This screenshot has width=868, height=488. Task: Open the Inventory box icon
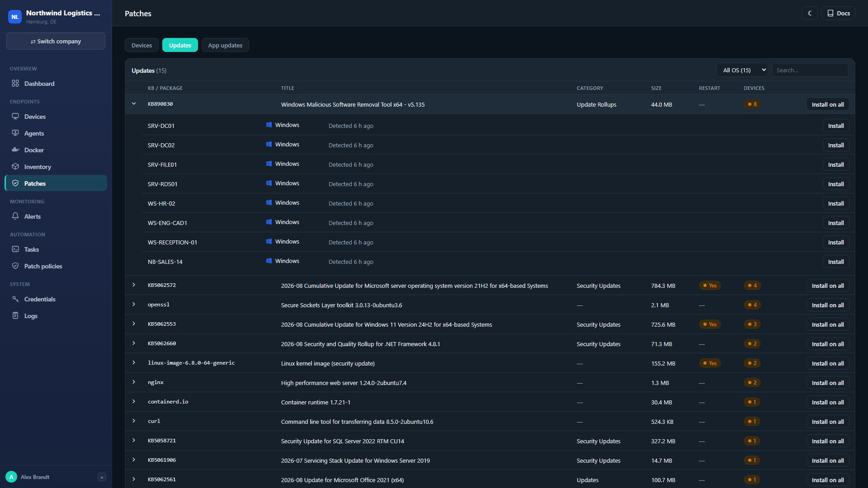point(15,167)
